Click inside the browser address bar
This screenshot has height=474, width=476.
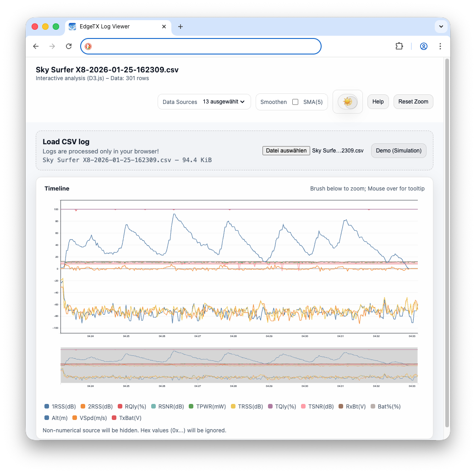(x=201, y=46)
